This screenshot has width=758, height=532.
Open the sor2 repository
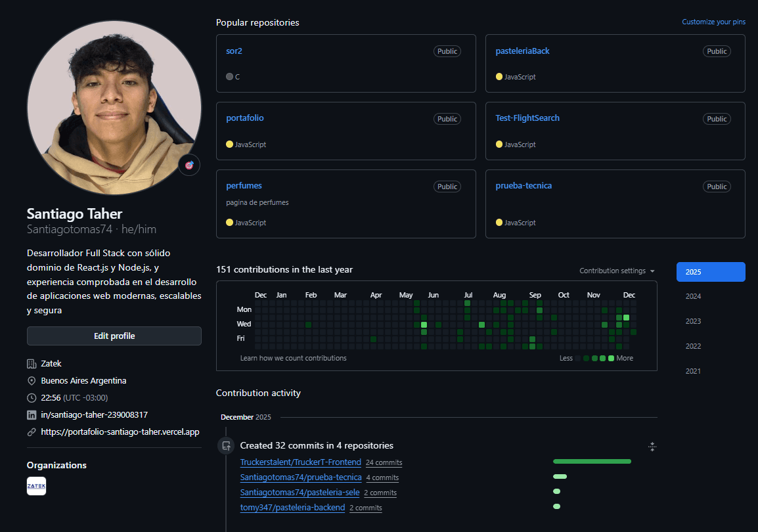(x=234, y=51)
